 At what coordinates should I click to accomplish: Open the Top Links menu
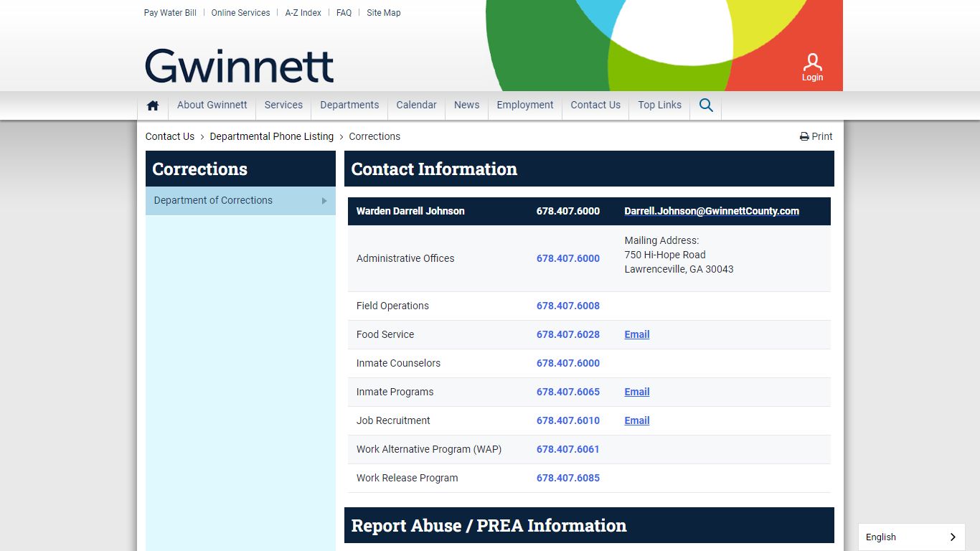click(660, 105)
